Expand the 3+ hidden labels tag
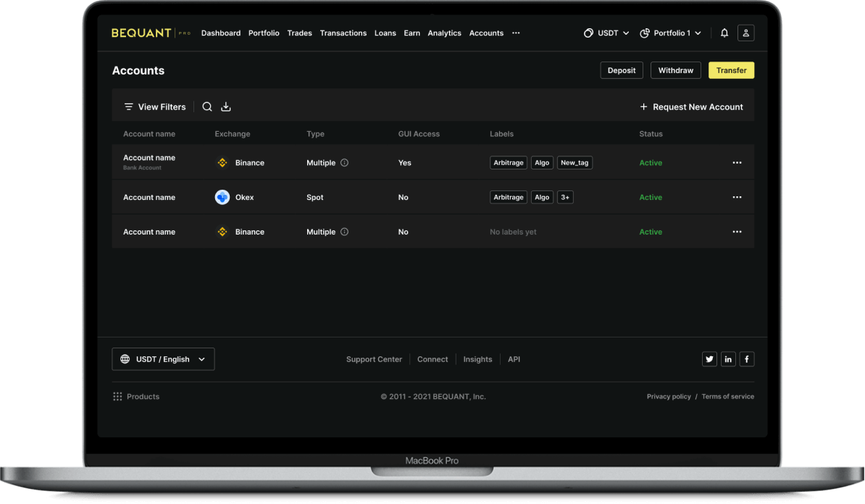This screenshot has height=504, width=865. coord(565,197)
